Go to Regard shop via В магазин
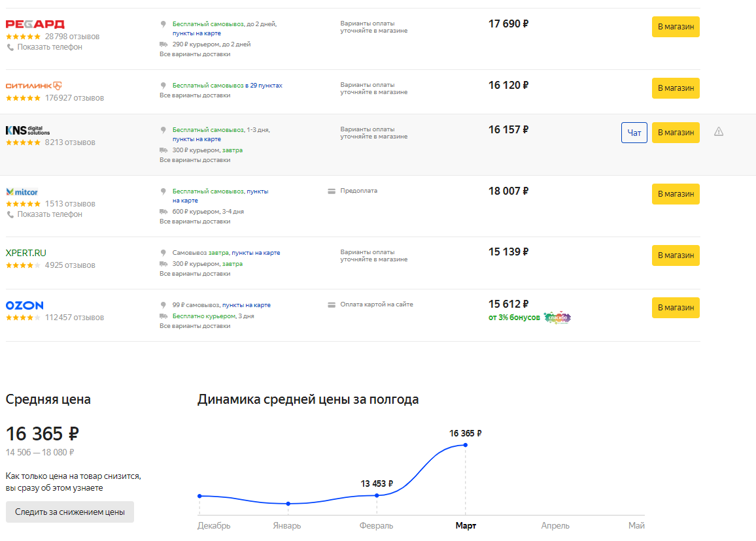756x541 pixels. point(676,27)
